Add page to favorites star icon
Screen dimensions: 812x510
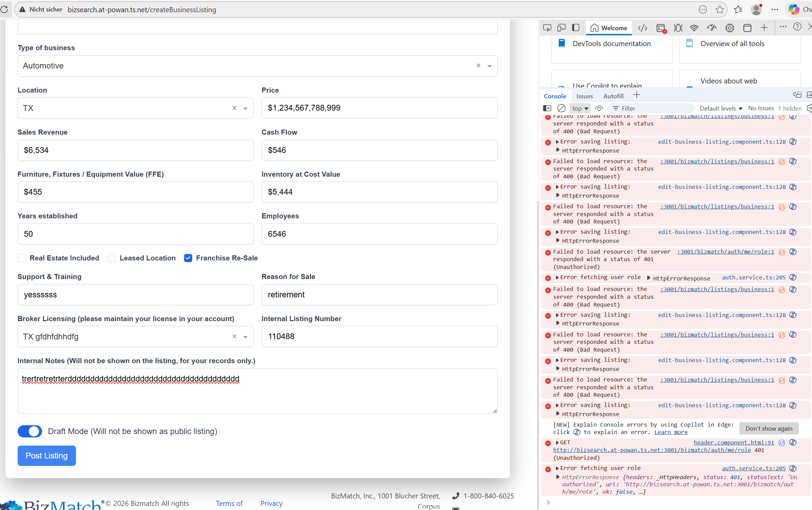(x=719, y=9)
